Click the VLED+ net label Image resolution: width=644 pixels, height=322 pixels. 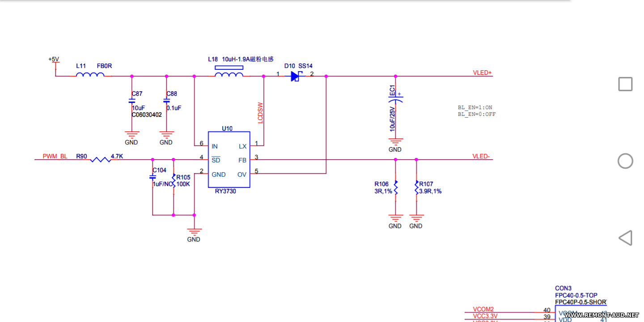pos(483,72)
